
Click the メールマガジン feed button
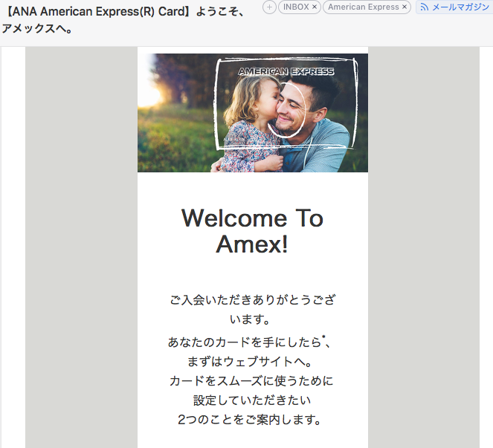pos(454,7)
